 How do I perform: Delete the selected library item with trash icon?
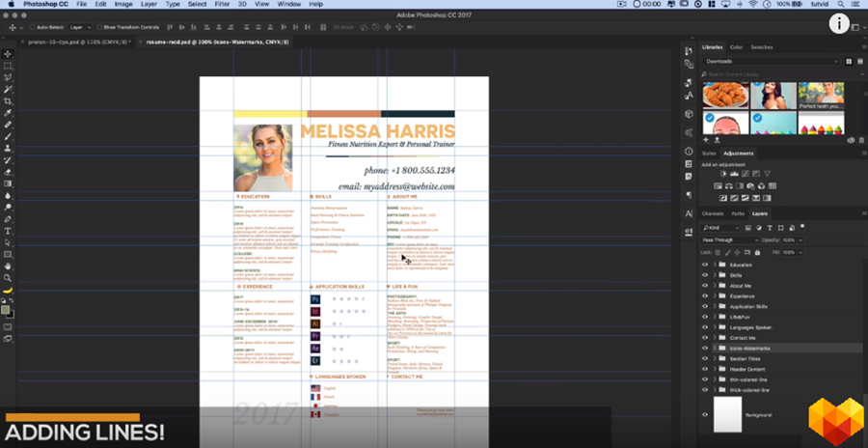point(861,140)
